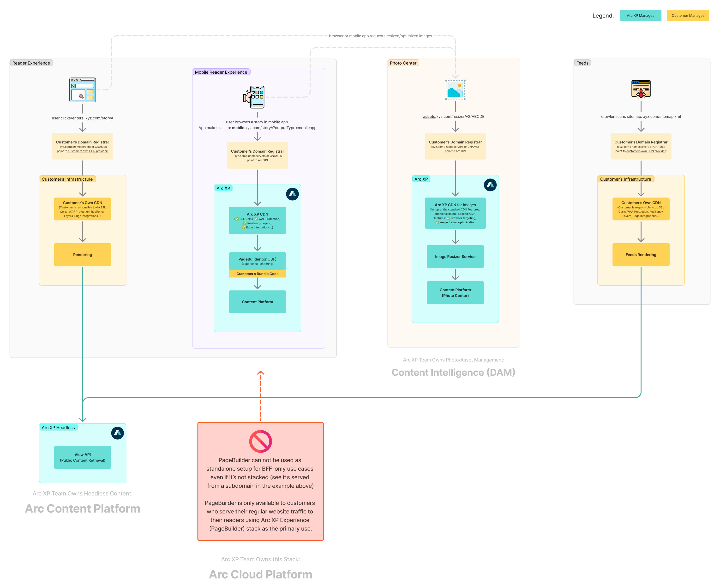Click the crawler bug sitemap icon
Screen dimensions: 720x588
pos(641,90)
